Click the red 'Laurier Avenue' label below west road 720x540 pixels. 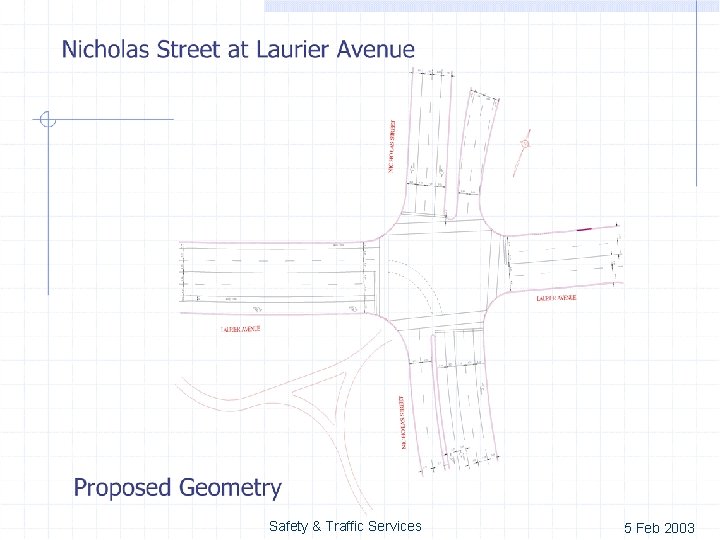pyautogui.click(x=241, y=329)
